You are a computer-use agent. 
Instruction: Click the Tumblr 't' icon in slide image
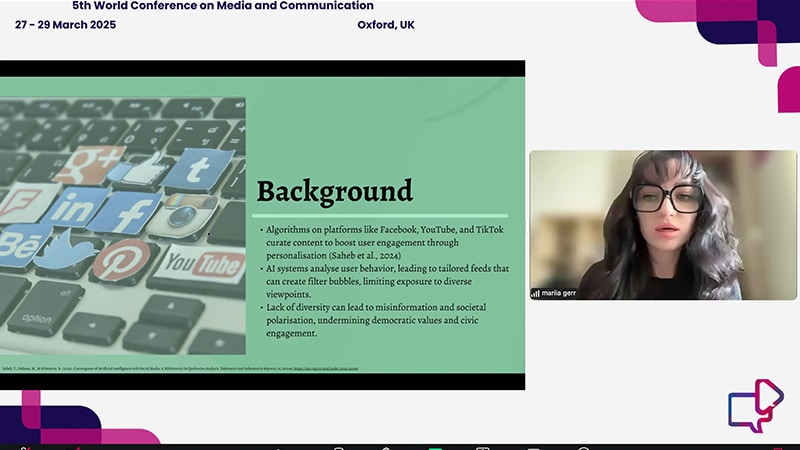[201, 169]
